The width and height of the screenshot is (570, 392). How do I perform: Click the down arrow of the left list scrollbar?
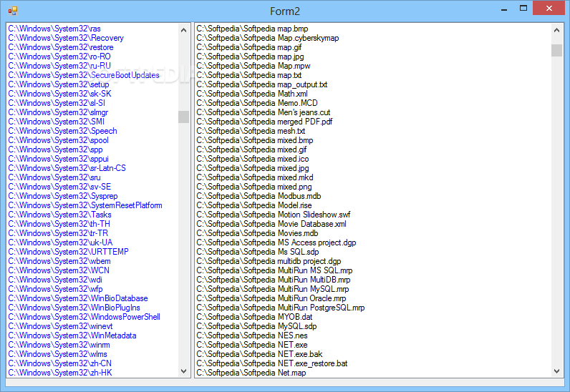coord(183,371)
